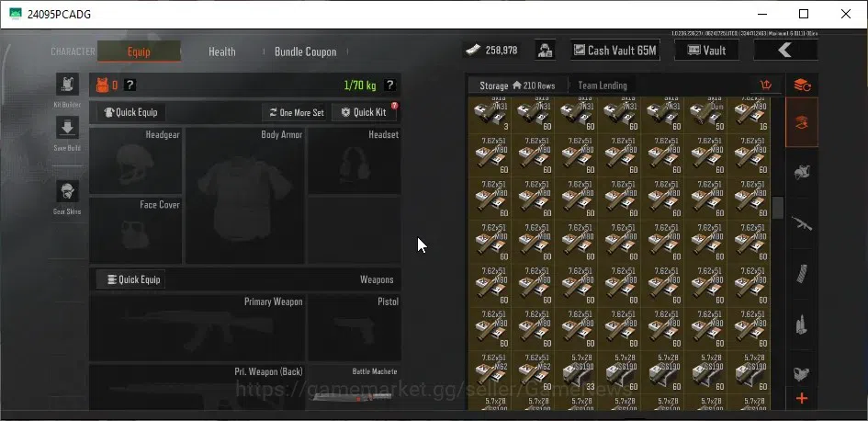Select the SS190 ammo stack of 33
868x421 pixels.
[576, 372]
